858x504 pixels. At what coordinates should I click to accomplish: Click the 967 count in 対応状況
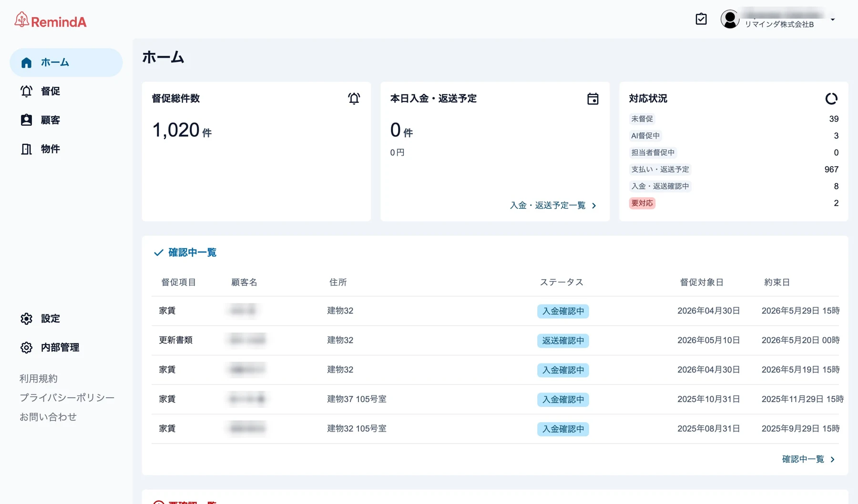[x=831, y=170]
